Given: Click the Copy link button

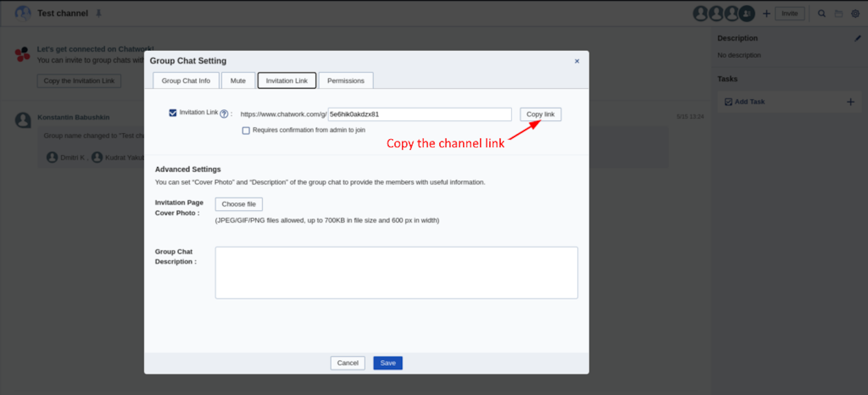Looking at the screenshot, I should [x=541, y=114].
